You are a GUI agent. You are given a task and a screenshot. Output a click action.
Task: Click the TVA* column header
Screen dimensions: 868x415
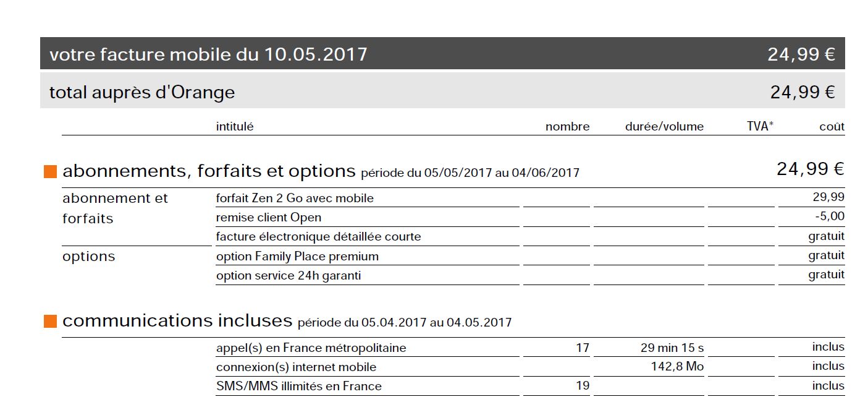[x=760, y=127]
